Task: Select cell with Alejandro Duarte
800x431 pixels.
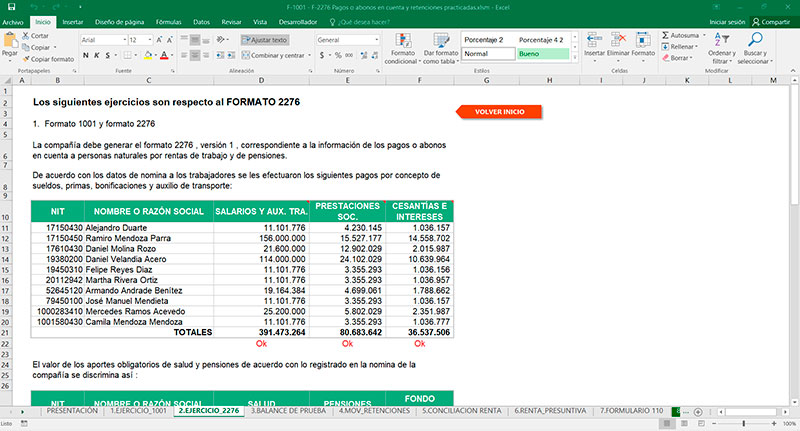Action: coord(148,227)
